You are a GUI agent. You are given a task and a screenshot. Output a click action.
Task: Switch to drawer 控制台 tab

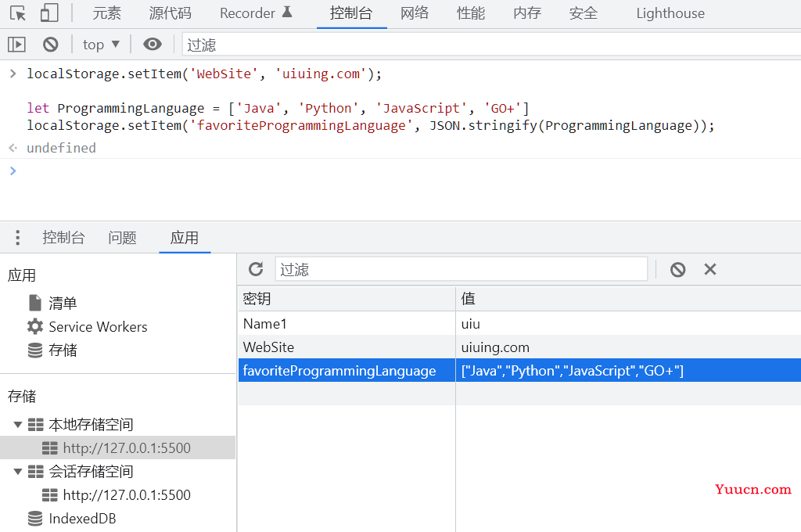tap(63, 238)
